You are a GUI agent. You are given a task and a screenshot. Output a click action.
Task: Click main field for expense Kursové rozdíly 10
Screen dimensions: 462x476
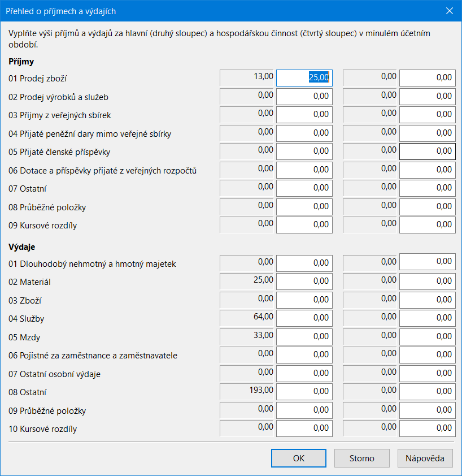(x=304, y=429)
